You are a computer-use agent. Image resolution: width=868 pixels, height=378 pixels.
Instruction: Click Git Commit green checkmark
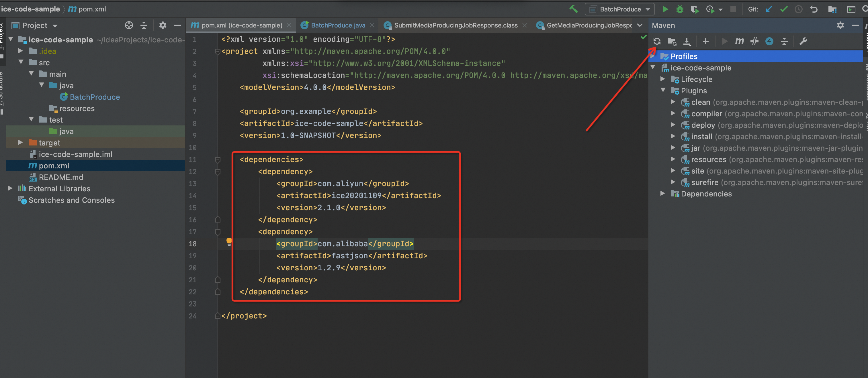pos(784,9)
